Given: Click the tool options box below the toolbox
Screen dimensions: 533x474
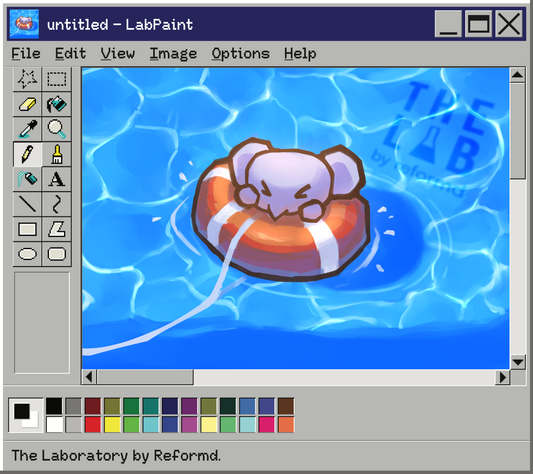Looking at the screenshot, I should (42, 323).
